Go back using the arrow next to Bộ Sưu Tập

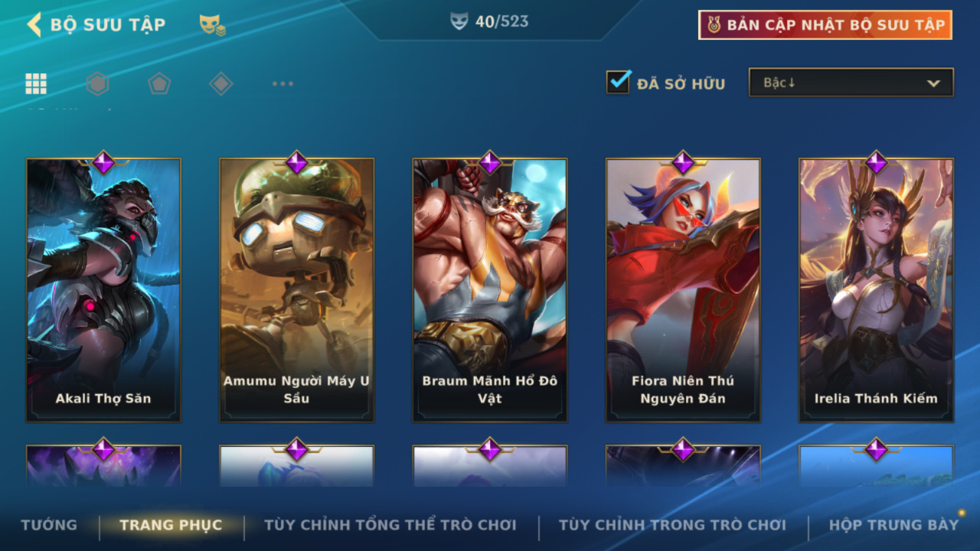tap(34, 24)
